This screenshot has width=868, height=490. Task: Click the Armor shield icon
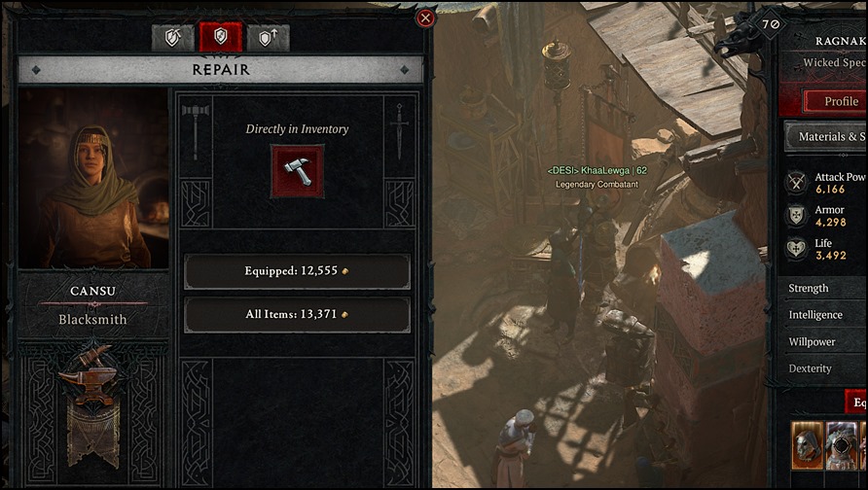point(797,216)
